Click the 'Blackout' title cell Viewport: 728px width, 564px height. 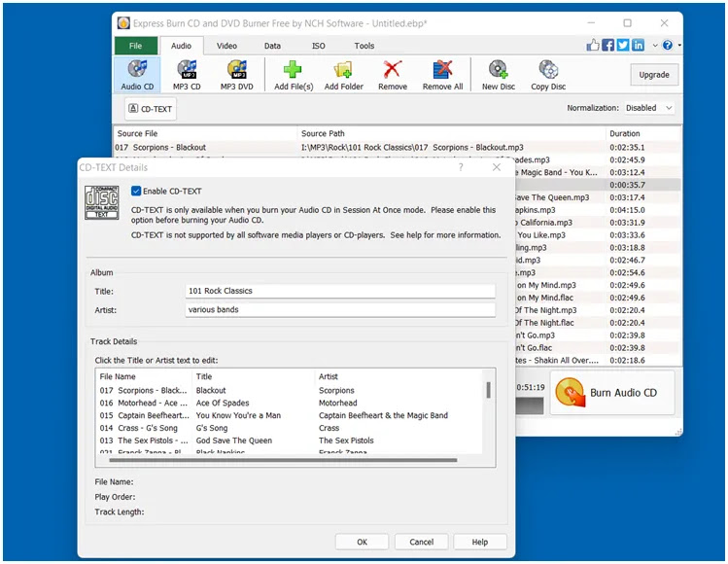[x=211, y=390]
